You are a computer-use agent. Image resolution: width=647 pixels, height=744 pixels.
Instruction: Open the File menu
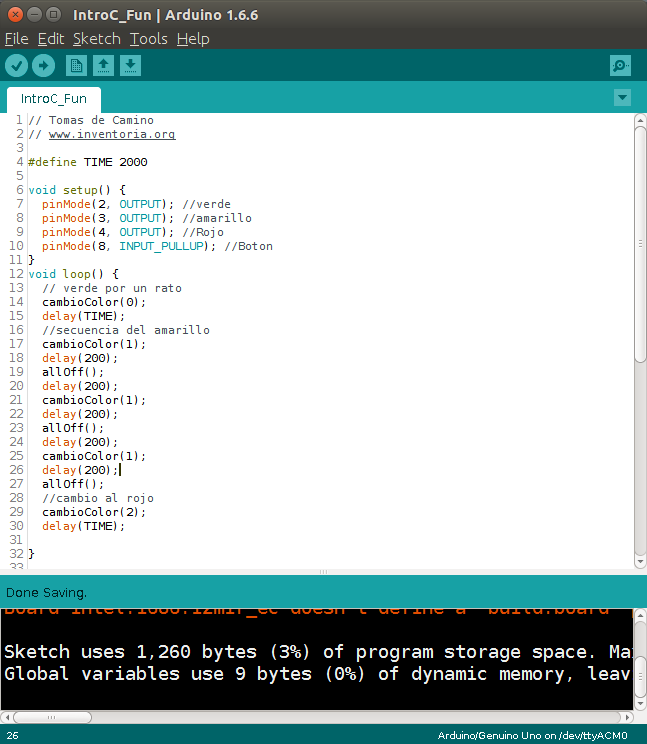tap(17, 39)
